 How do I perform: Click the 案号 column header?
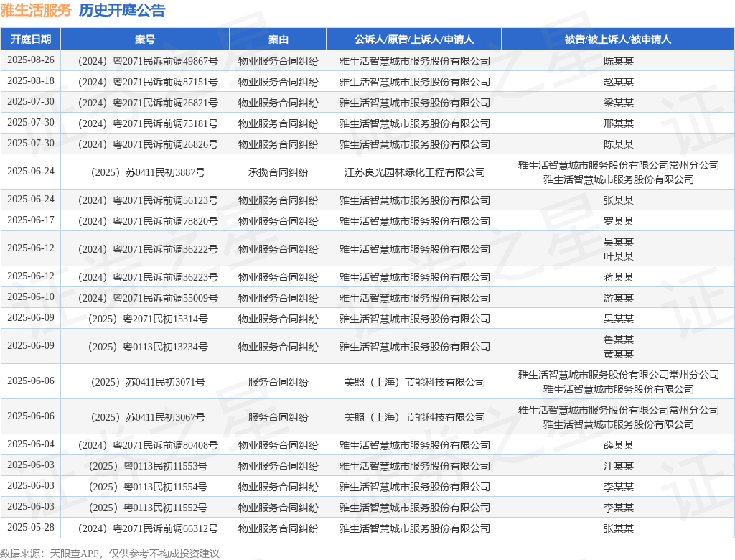[x=145, y=39]
